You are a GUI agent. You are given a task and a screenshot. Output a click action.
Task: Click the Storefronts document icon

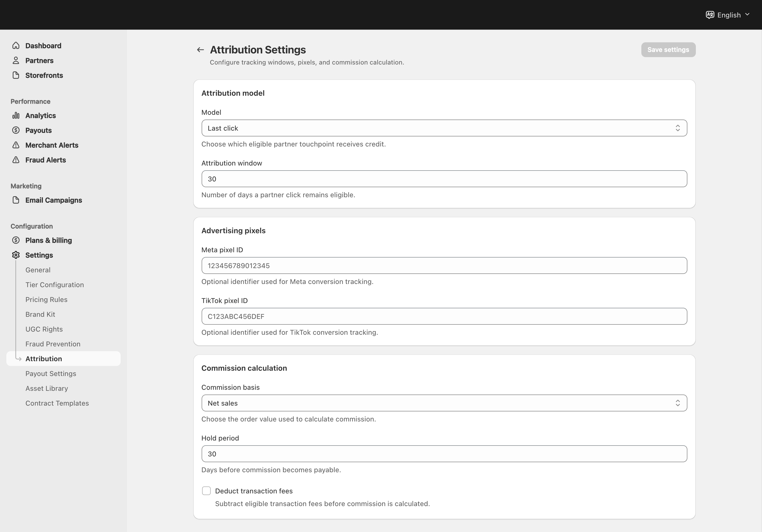(x=16, y=75)
